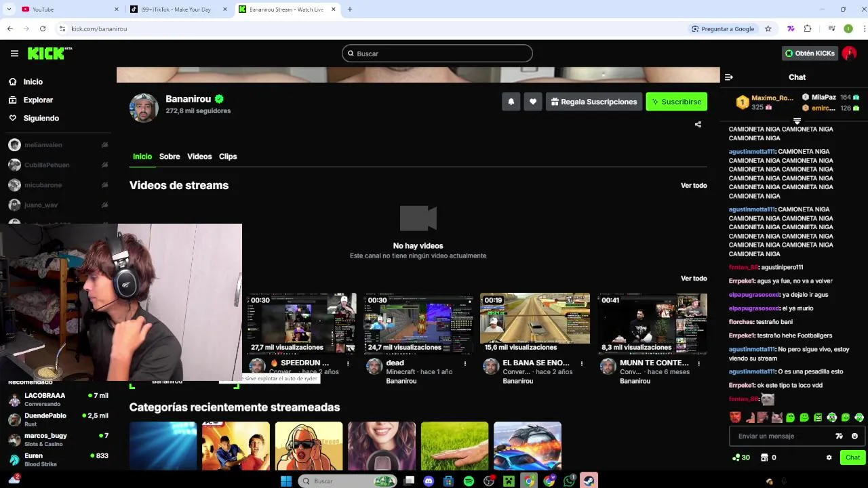Open Siguiendo in the sidebar
The height and width of the screenshot is (488, 868).
(x=41, y=118)
